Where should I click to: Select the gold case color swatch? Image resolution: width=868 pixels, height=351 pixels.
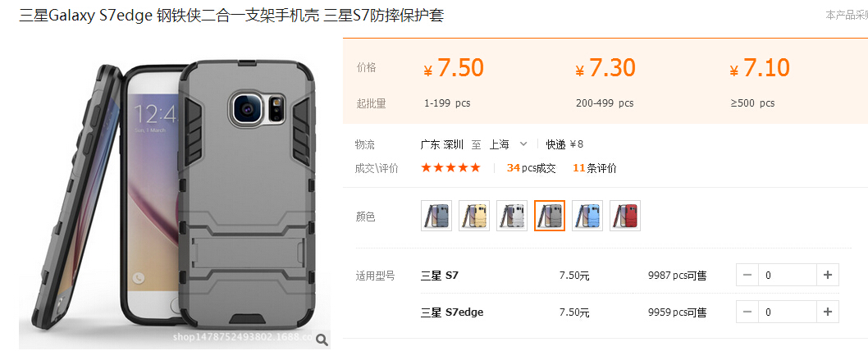474,216
